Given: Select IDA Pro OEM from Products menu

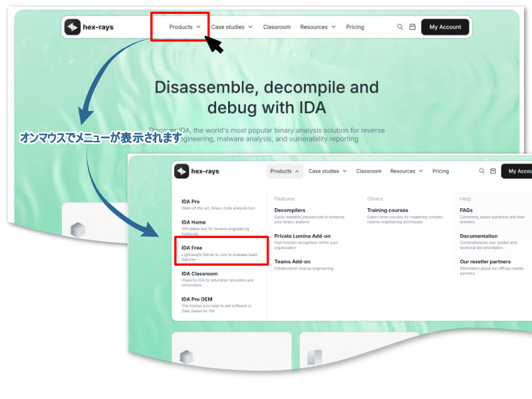Looking at the screenshot, I should 217,305.
